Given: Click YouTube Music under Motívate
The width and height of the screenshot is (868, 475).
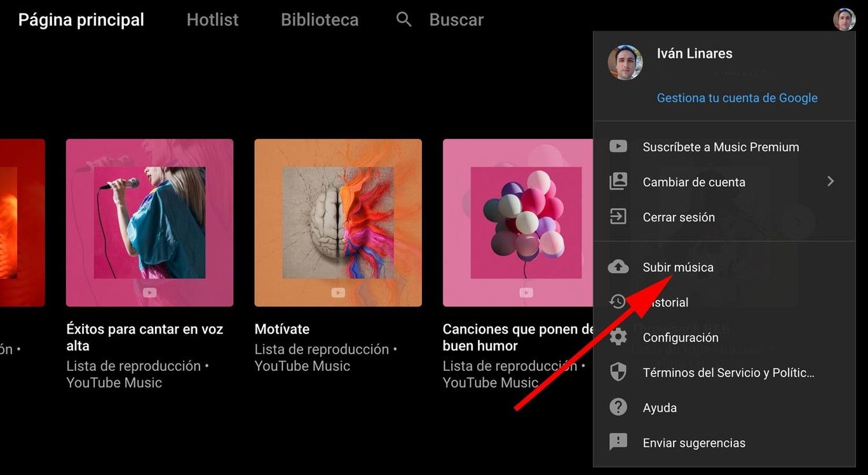Looking at the screenshot, I should pyautogui.click(x=302, y=366).
